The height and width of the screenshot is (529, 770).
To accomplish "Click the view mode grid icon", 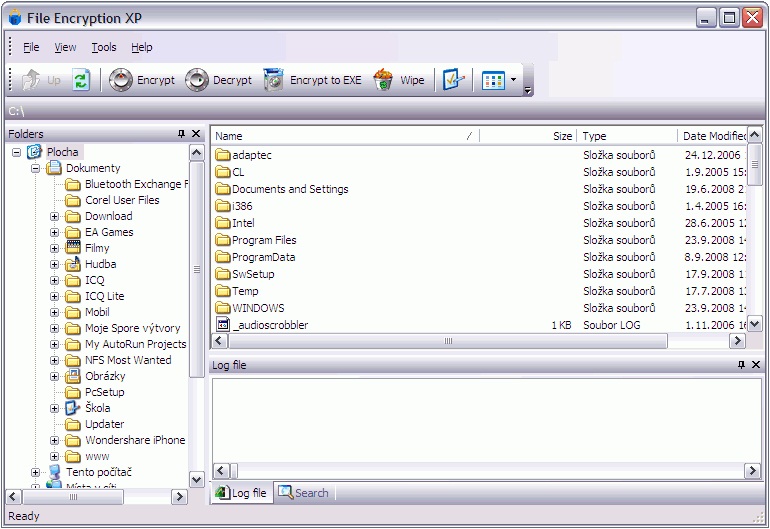I will coord(493,81).
